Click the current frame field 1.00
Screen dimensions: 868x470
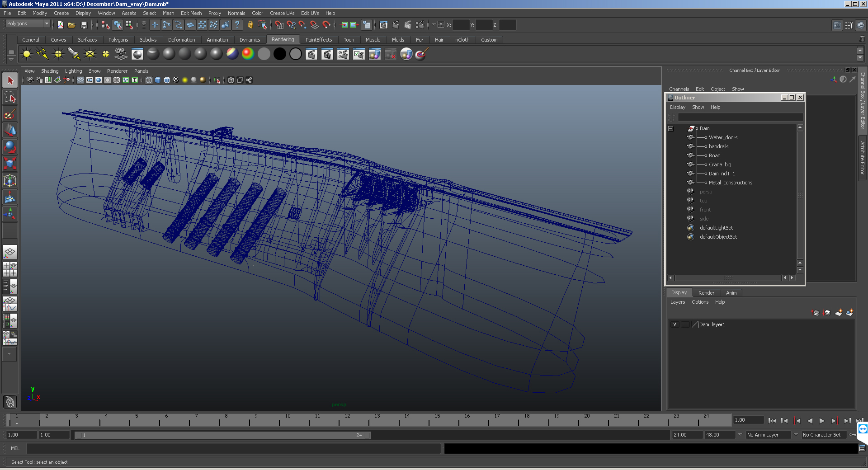[x=748, y=420]
